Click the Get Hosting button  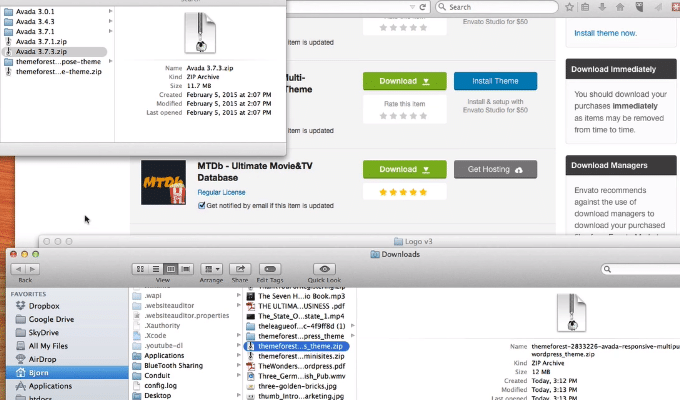point(495,170)
